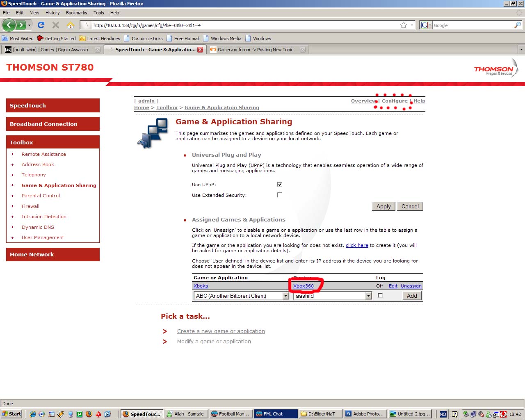Click the Google search magnifier icon
Viewport: 525px width, 420px height.
tap(518, 25)
